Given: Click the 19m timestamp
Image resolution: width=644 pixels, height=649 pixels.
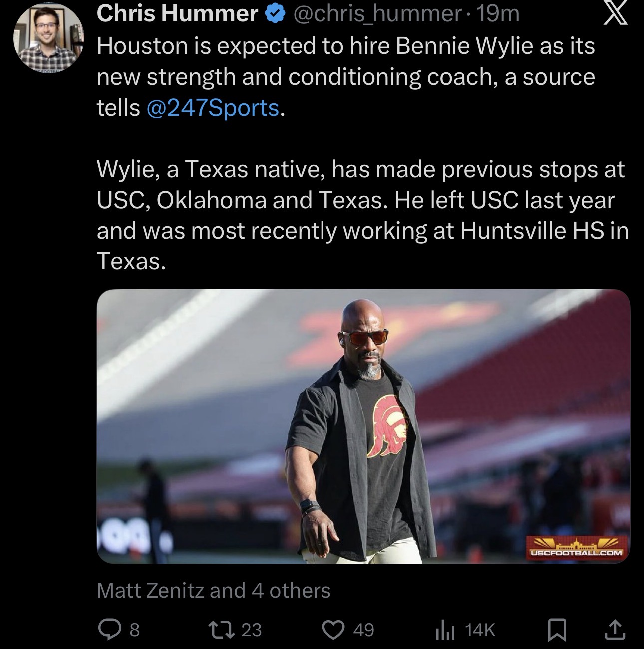Looking at the screenshot, I should click(498, 14).
